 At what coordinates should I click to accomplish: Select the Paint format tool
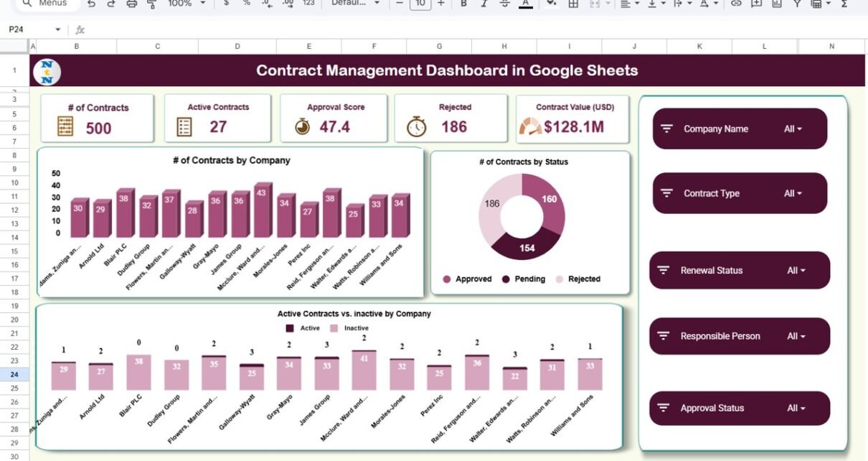pyautogui.click(x=151, y=4)
